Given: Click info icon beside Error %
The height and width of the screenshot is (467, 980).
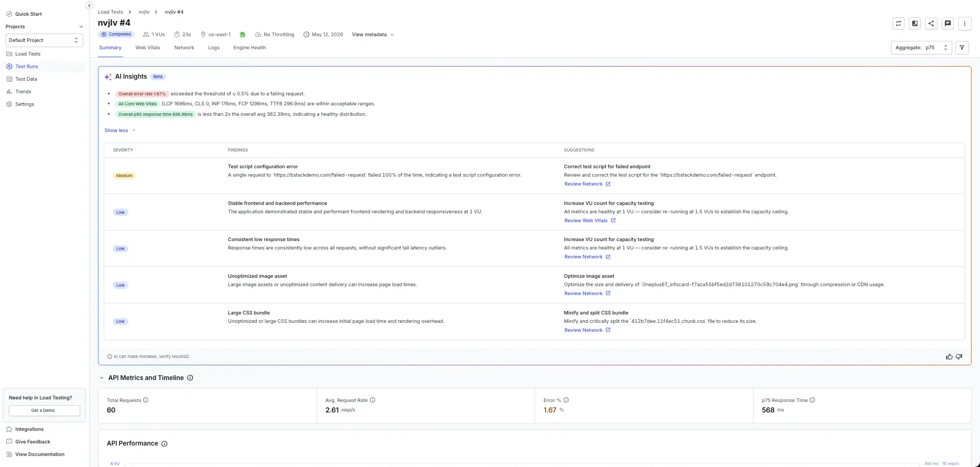Looking at the screenshot, I should pyautogui.click(x=566, y=400).
